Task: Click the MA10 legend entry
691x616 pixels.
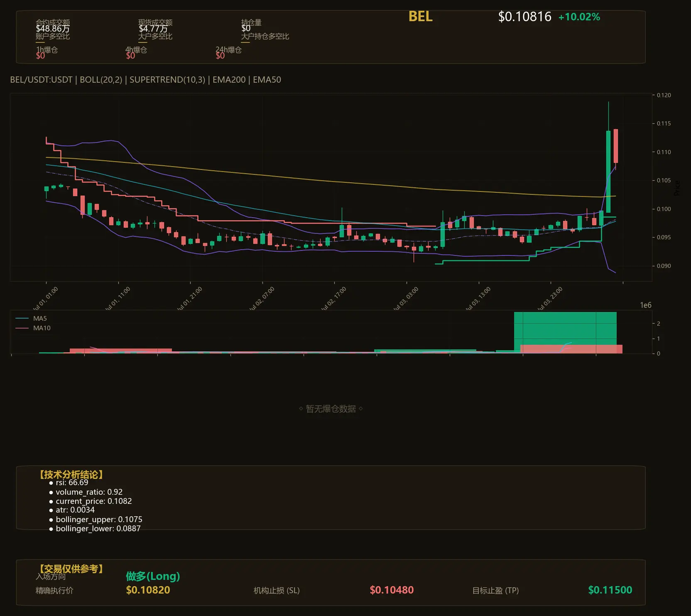Action: 33,328
